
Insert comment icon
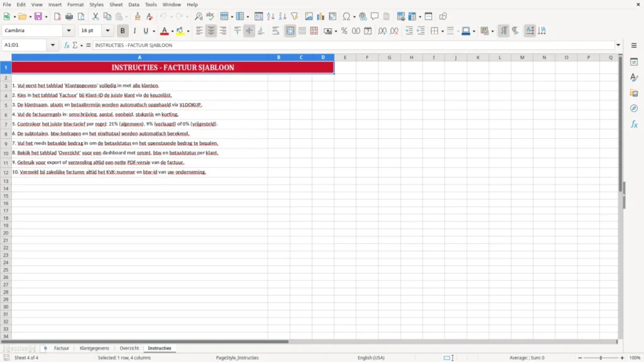click(375, 16)
